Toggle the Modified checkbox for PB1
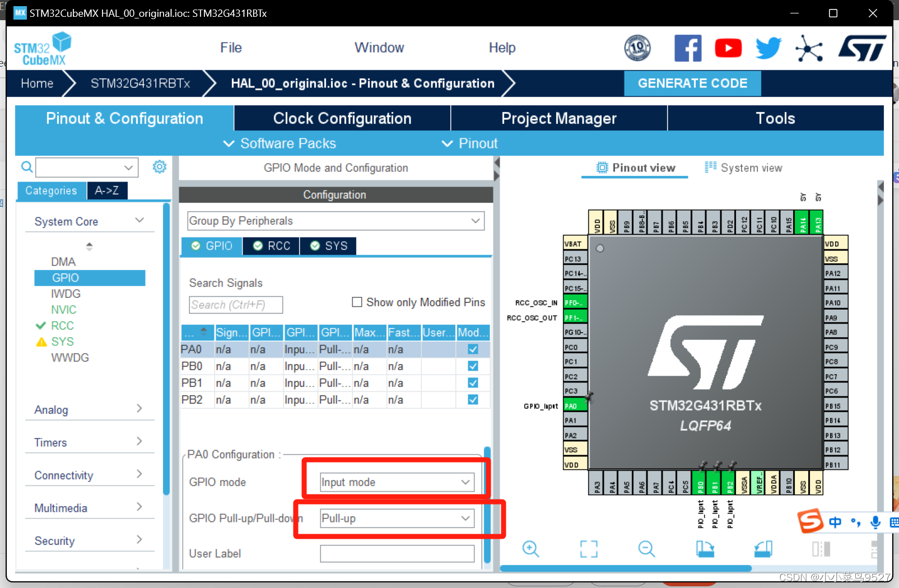 point(473,383)
